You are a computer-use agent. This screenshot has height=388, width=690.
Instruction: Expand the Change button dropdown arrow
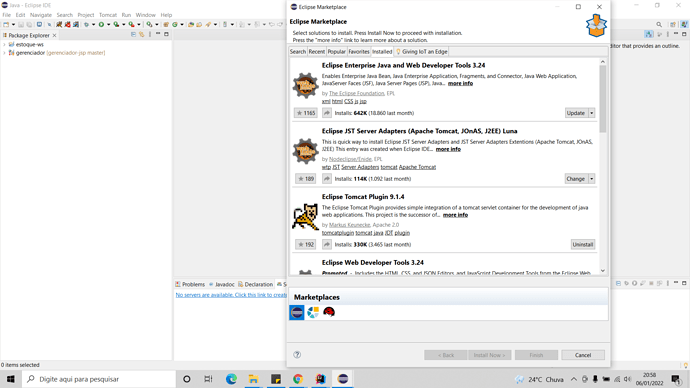point(591,179)
